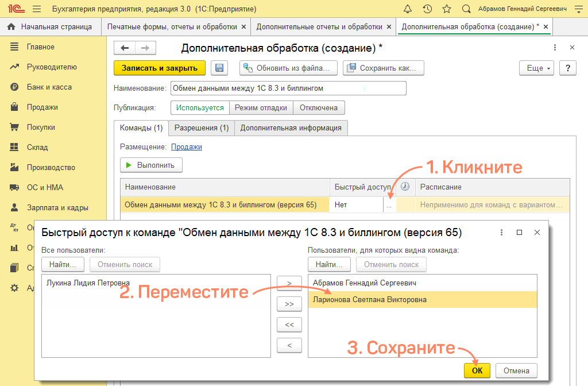Move all users left with << button
Screen dimensions: 588x386
pos(289,325)
